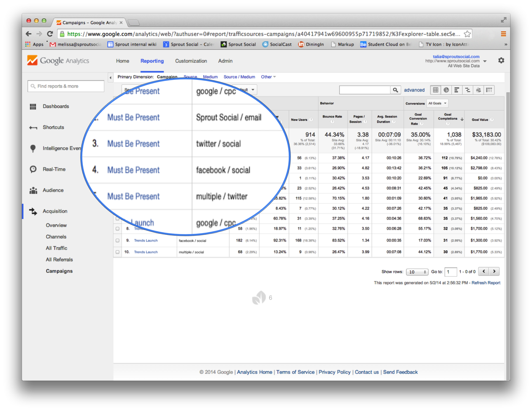Image resolution: width=532 pixels, height=411 pixels.
Task: Open the Terms of Service footer link
Action: 295,372
